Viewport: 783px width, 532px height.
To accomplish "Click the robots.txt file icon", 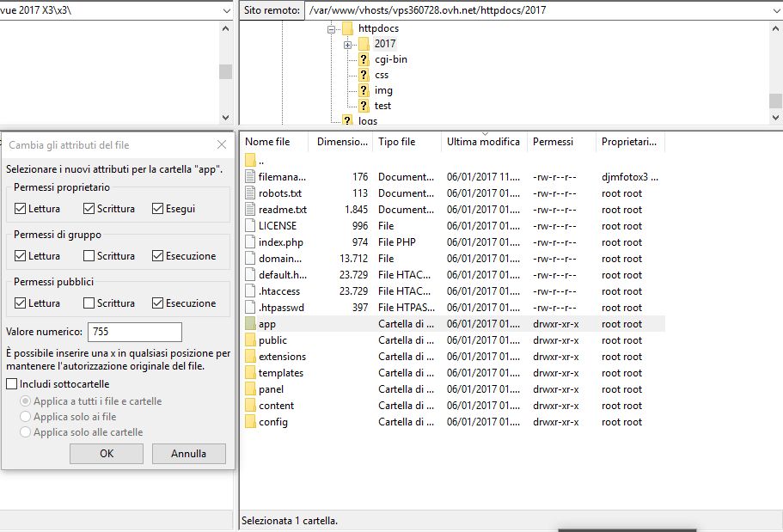I will coord(250,193).
